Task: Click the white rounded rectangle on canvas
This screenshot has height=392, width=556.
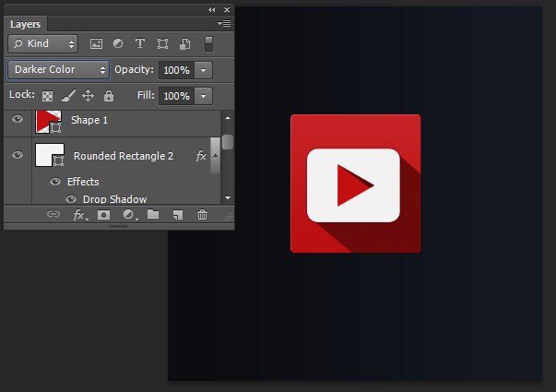Action: [x=353, y=185]
